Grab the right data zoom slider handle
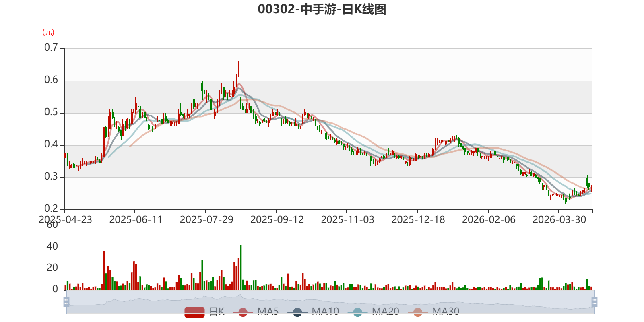 594,301
